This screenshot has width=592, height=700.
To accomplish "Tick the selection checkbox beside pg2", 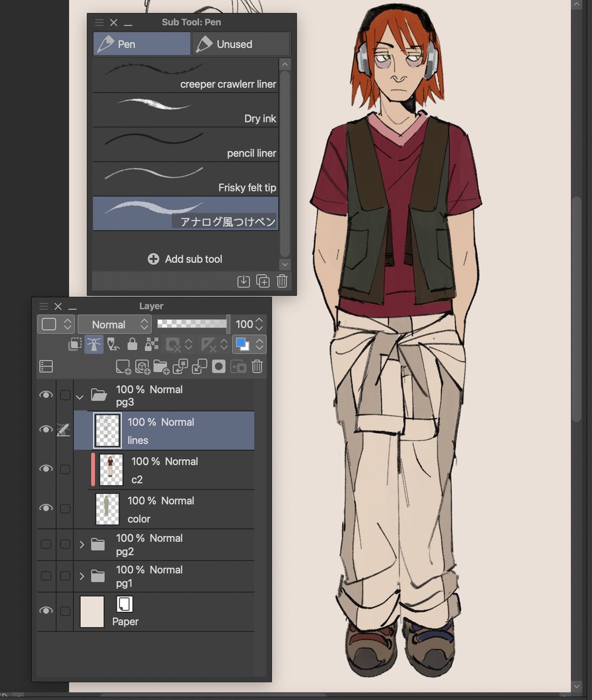I will pyautogui.click(x=65, y=544).
